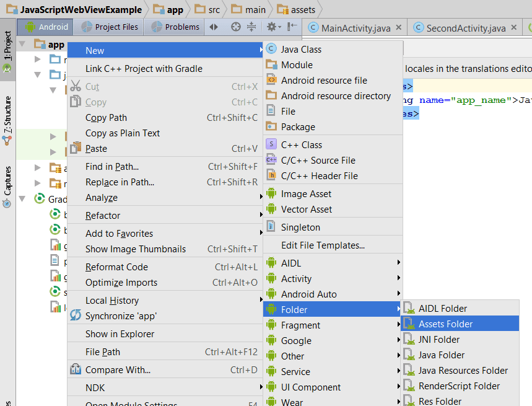The width and height of the screenshot is (532, 406).
Task: Expand the Service submenu
Action: click(x=333, y=372)
